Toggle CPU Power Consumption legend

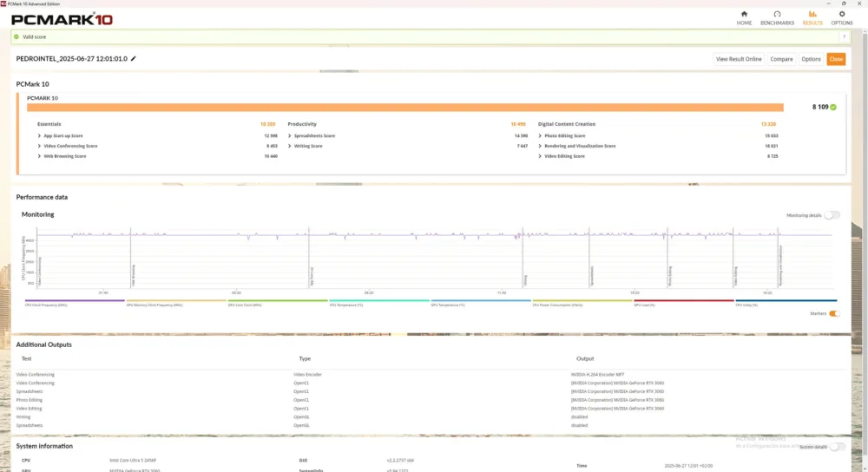[582, 303]
